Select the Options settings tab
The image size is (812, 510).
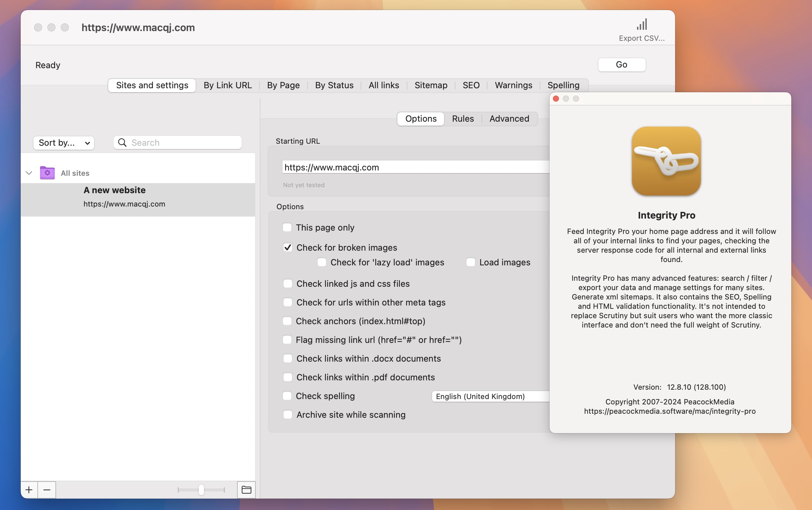pyautogui.click(x=421, y=119)
